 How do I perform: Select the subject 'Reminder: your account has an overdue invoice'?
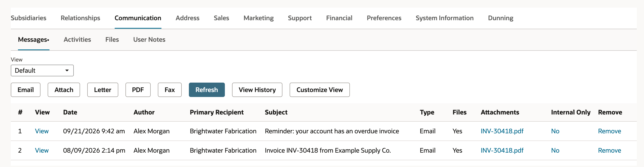click(332, 131)
